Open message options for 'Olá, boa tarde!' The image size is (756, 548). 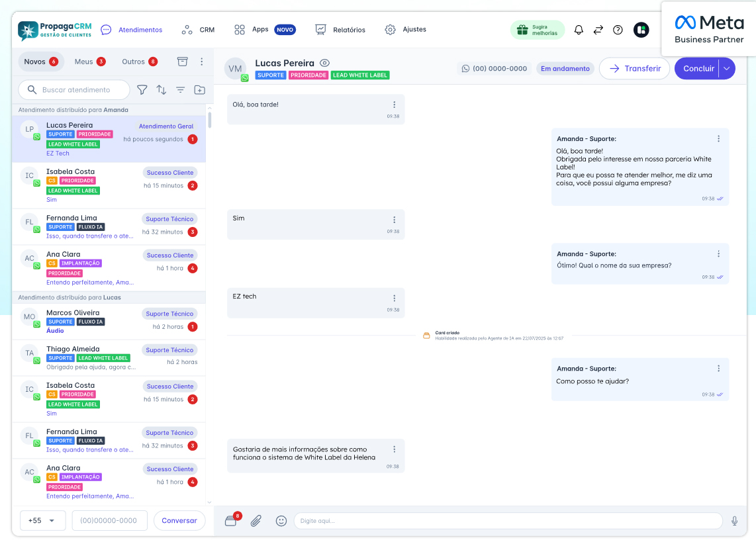point(394,105)
